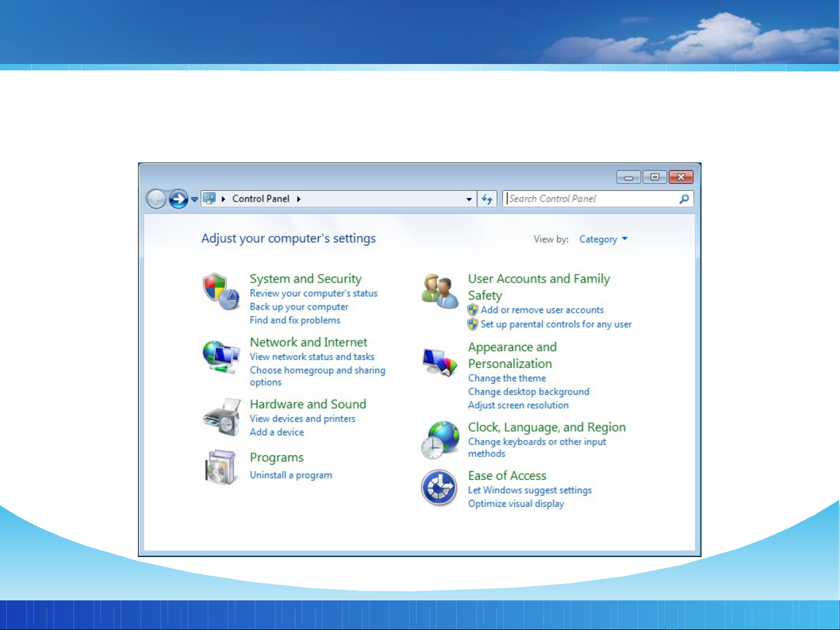Open Programs heading link

click(276, 458)
